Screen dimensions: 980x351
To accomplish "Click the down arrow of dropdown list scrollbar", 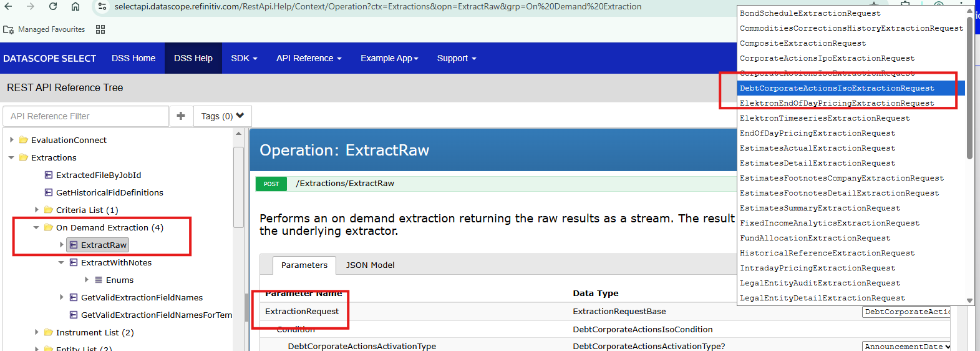I will click(x=969, y=300).
